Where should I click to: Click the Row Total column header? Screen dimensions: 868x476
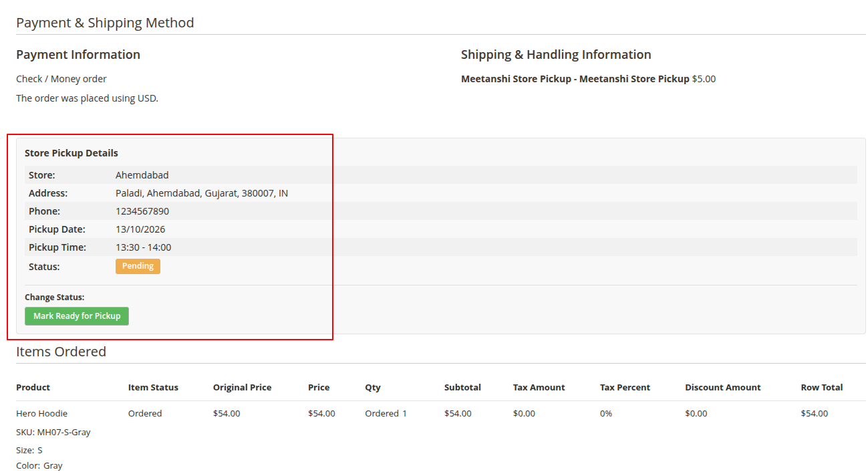point(821,388)
